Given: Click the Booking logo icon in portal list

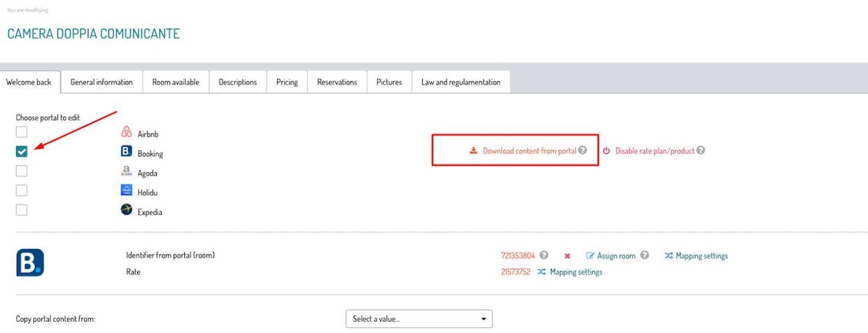Looking at the screenshot, I should coord(127,151).
